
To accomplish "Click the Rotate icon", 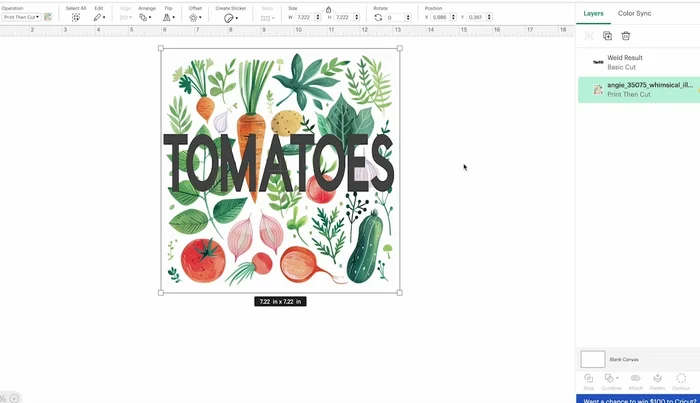I will pyautogui.click(x=378, y=17).
